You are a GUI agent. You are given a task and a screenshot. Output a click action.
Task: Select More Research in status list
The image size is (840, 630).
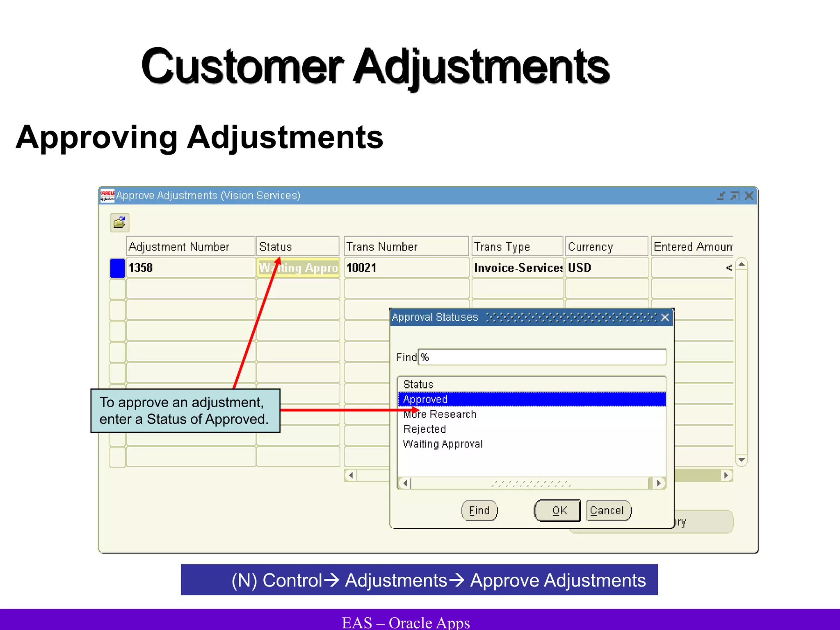point(532,414)
